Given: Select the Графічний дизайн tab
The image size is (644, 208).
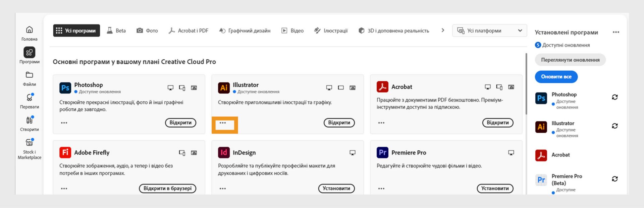Looking at the screenshot, I should pyautogui.click(x=245, y=31).
